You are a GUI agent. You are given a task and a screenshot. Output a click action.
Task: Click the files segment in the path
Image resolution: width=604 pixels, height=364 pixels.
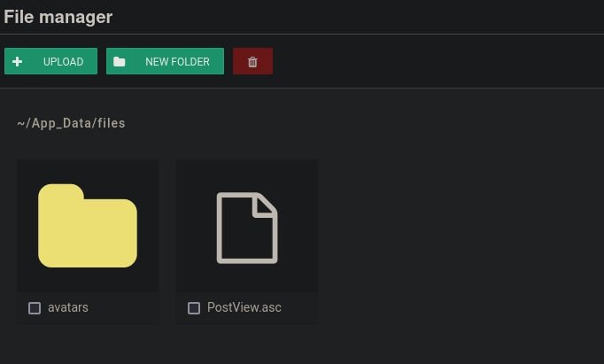(x=112, y=123)
